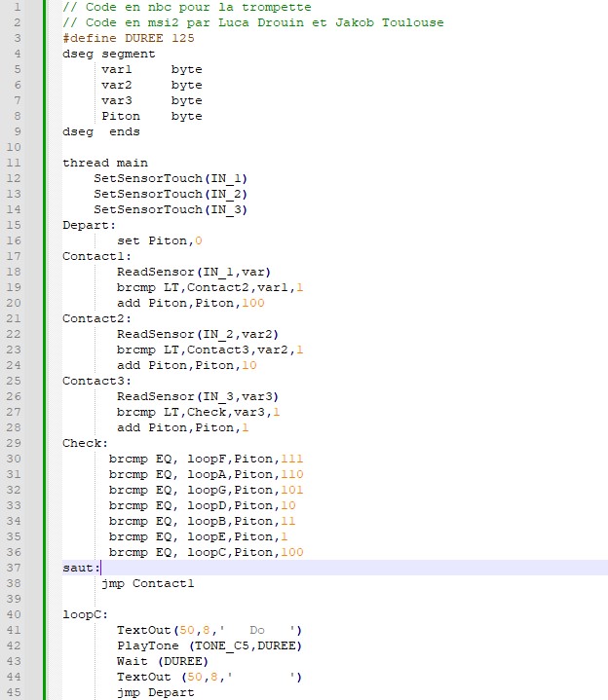Click line number 39 in the gutter
Screen dimensions: 608x700
pyautogui.click(x=14, y=599)
